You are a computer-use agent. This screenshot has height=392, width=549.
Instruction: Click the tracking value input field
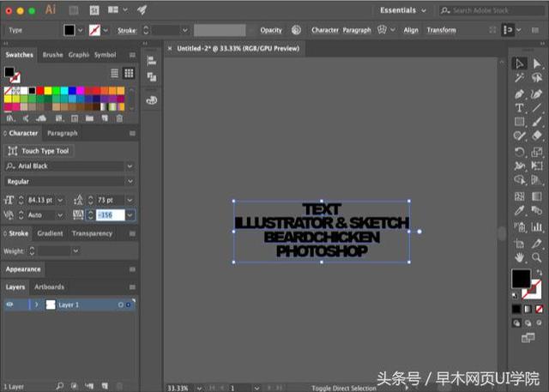click(111, 215)
